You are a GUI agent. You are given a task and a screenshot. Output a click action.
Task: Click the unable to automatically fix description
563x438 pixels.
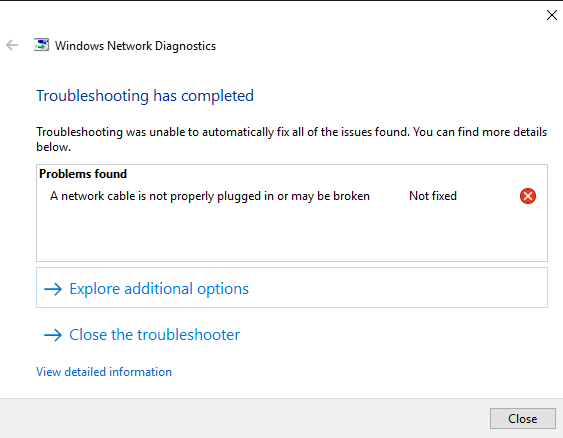[x=292, y=139]
